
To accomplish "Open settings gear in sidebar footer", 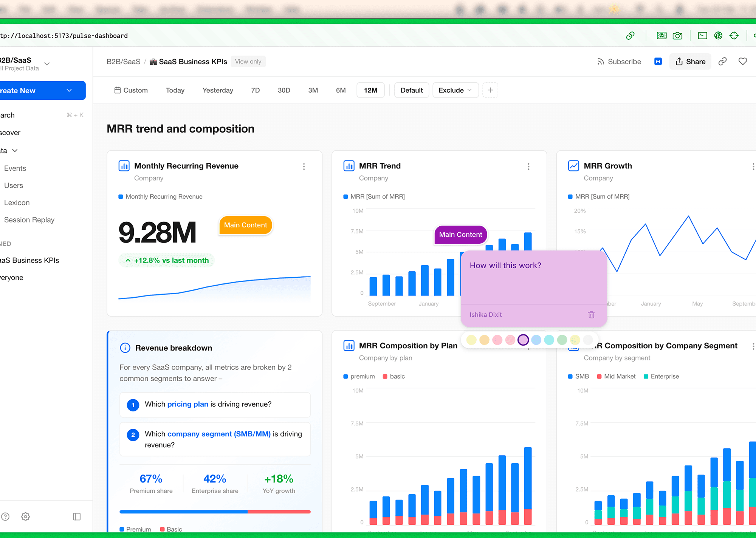I will 25,516.
